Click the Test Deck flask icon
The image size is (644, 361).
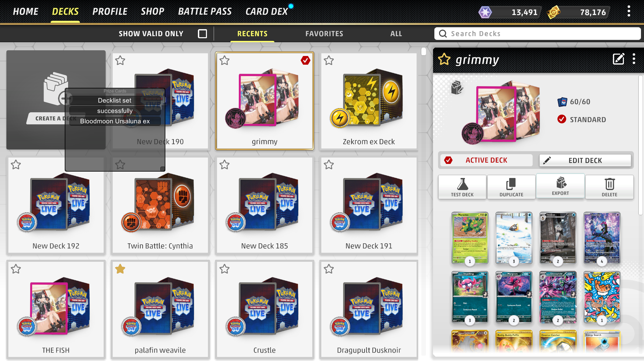click(462, 184)
